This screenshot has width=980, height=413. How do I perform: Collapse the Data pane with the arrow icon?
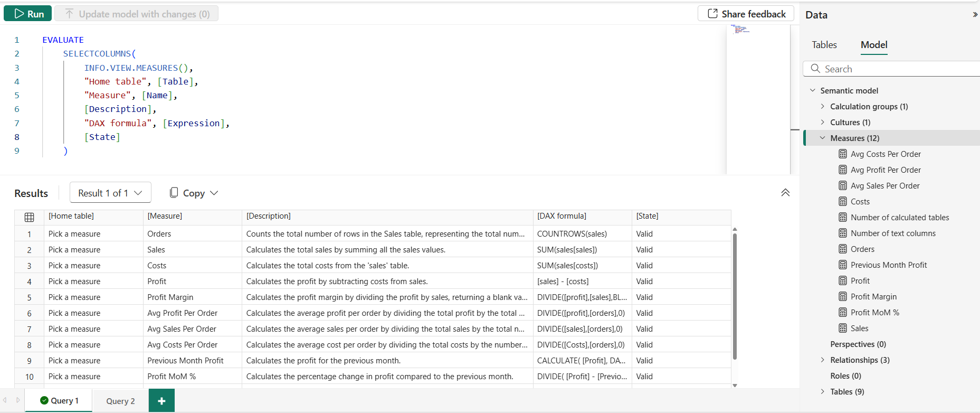click(975, 15)
